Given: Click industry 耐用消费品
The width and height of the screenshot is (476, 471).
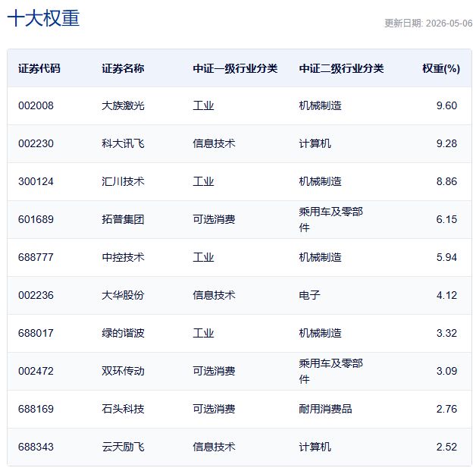Looking at the screenshot, I should 325,409.
